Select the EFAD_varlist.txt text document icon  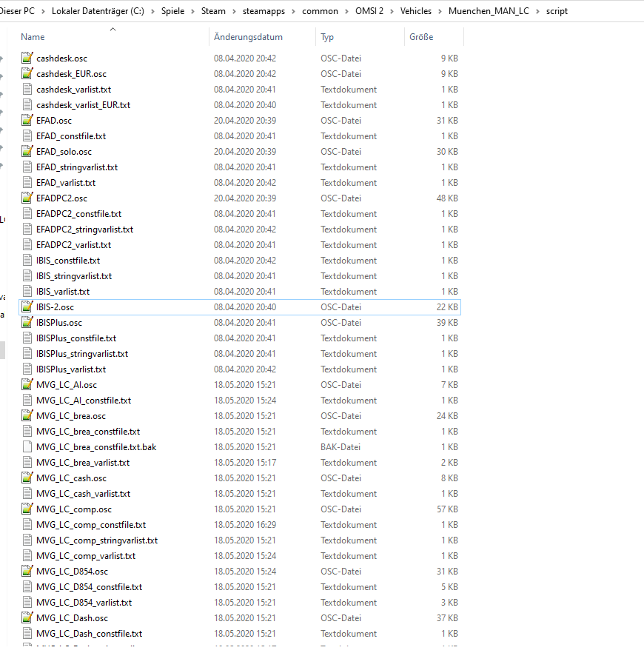[27, 182]
